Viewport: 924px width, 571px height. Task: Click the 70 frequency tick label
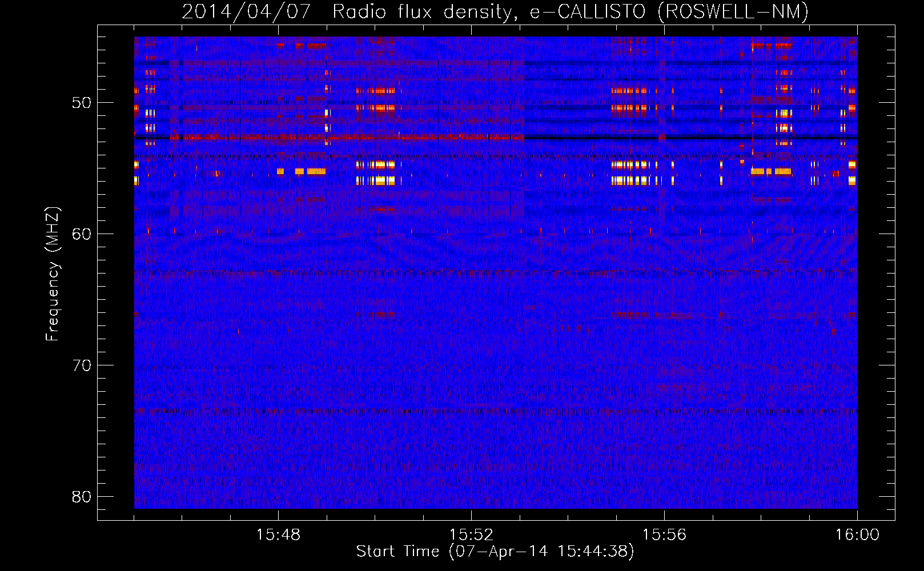click(82, 365)
